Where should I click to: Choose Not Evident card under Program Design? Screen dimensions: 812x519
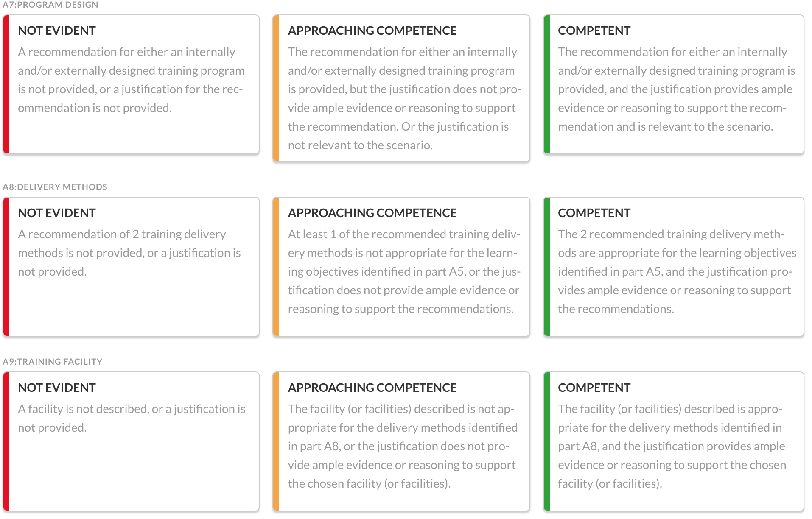[x=131, y=84]
